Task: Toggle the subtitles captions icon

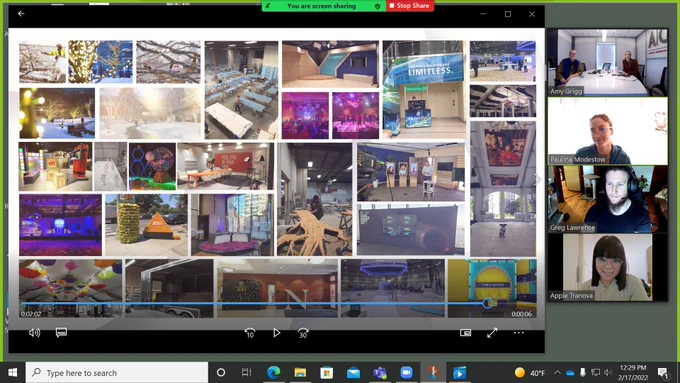Action: [x=61, y=333]
